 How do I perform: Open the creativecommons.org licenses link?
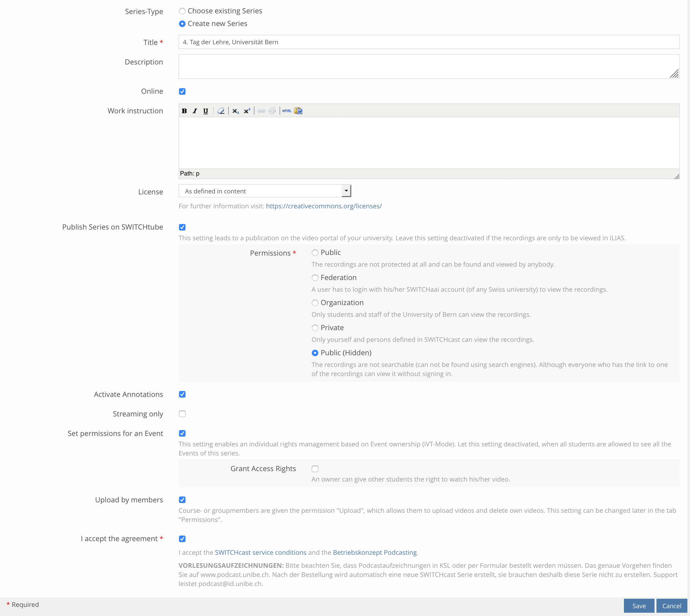pos(324,206)
